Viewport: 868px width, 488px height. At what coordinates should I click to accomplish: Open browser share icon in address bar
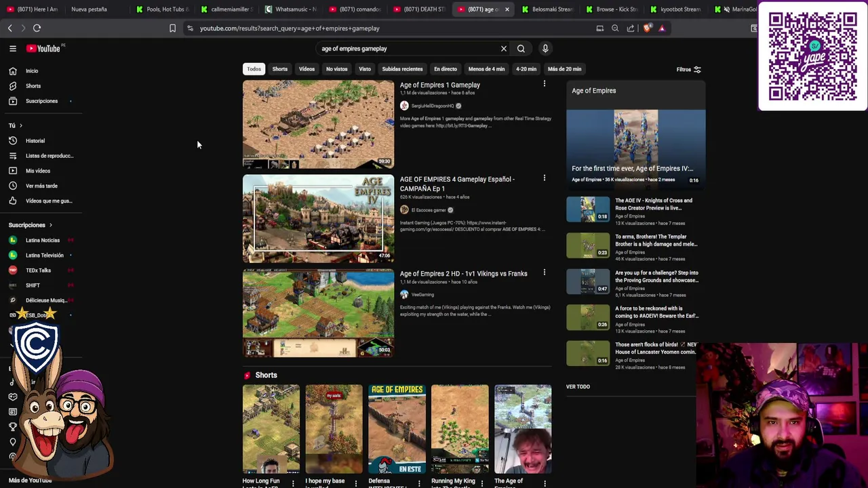631,28
